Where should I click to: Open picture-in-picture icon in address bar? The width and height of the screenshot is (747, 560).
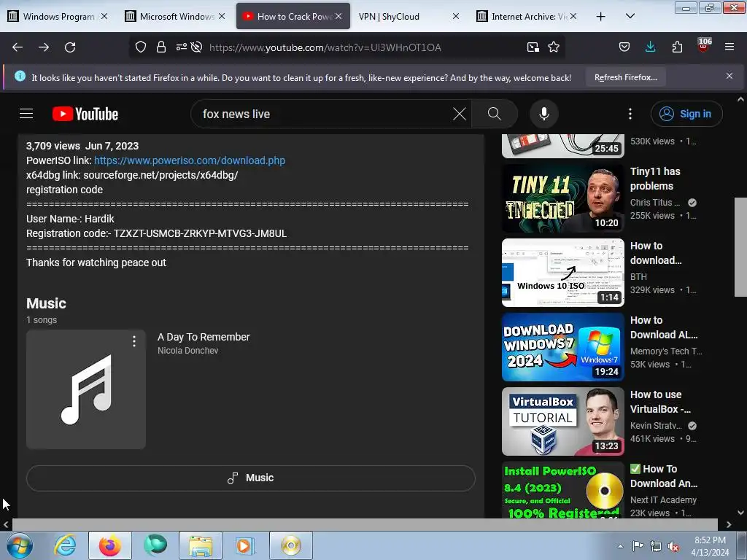tap(533, 47)
